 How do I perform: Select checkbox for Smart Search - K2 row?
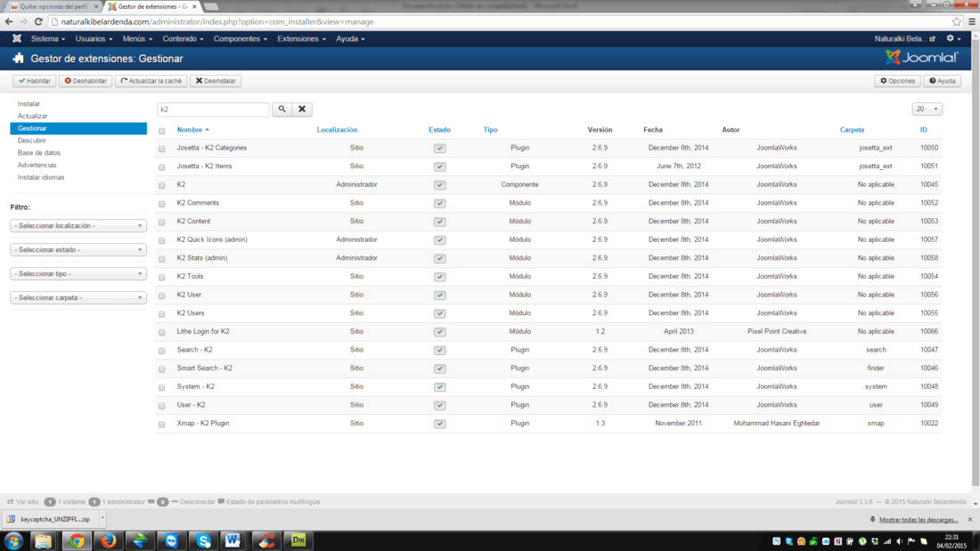coord(162,369)
